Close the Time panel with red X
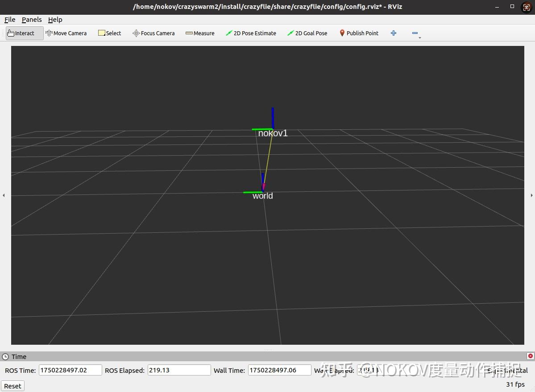 point(530,356)
